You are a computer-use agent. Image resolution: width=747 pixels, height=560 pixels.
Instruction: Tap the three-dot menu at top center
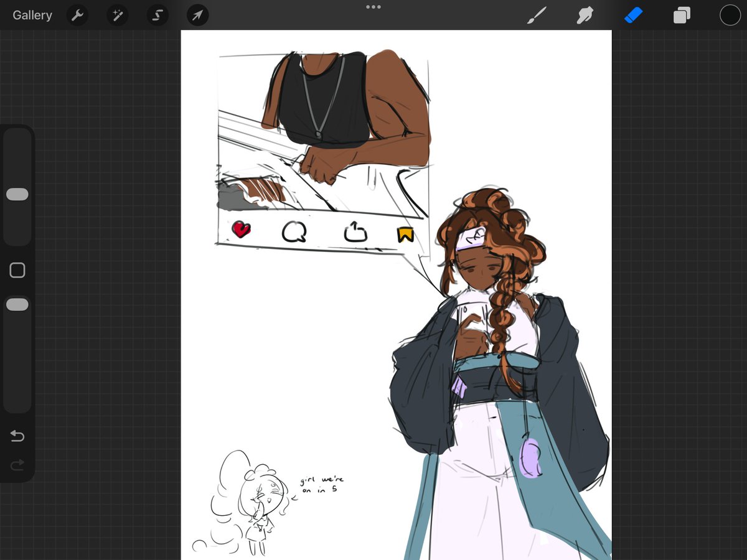tap(374, 7)
